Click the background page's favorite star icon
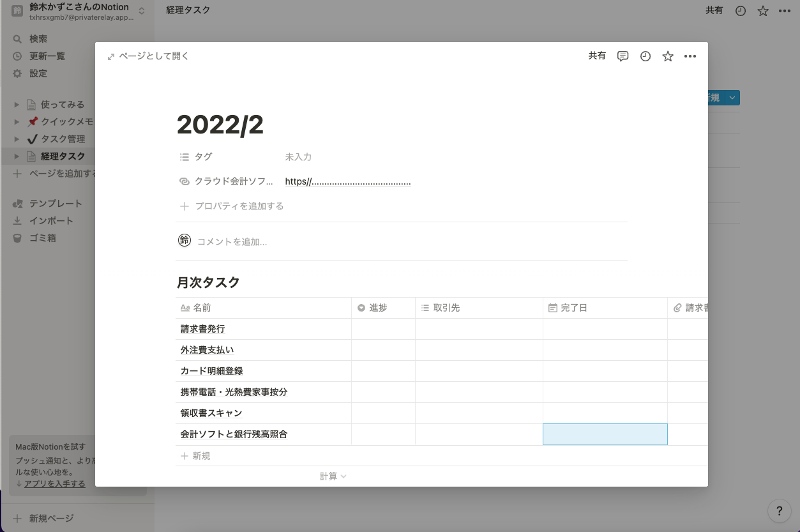This screenshot has height=532, width=800. 763,11
